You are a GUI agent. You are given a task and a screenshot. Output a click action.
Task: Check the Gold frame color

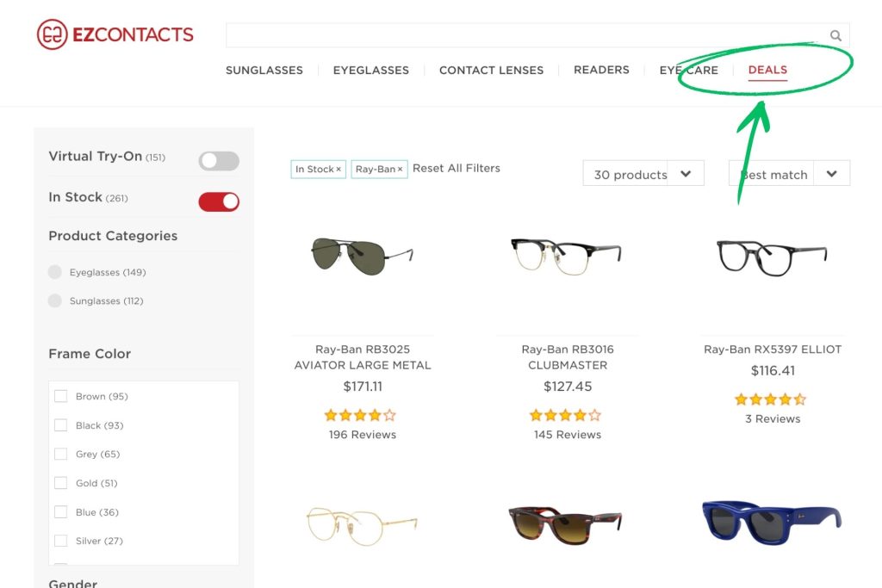[x=61, y=483]
